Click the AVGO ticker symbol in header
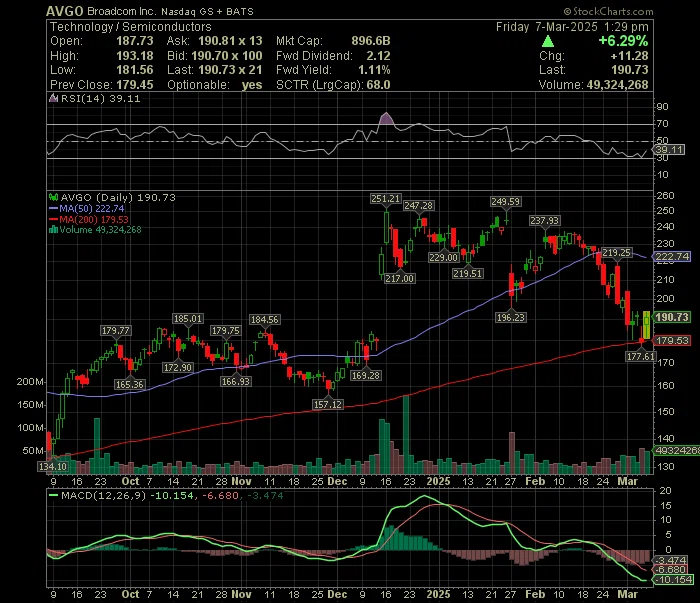 pyautogui.click(x=65, y=11)
